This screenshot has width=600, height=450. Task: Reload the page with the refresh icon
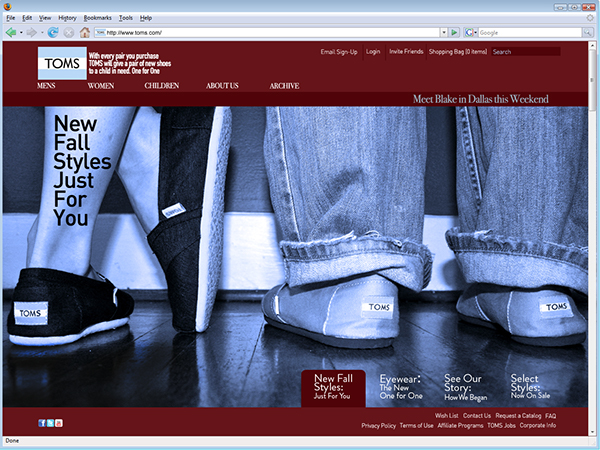coord(53,33)
